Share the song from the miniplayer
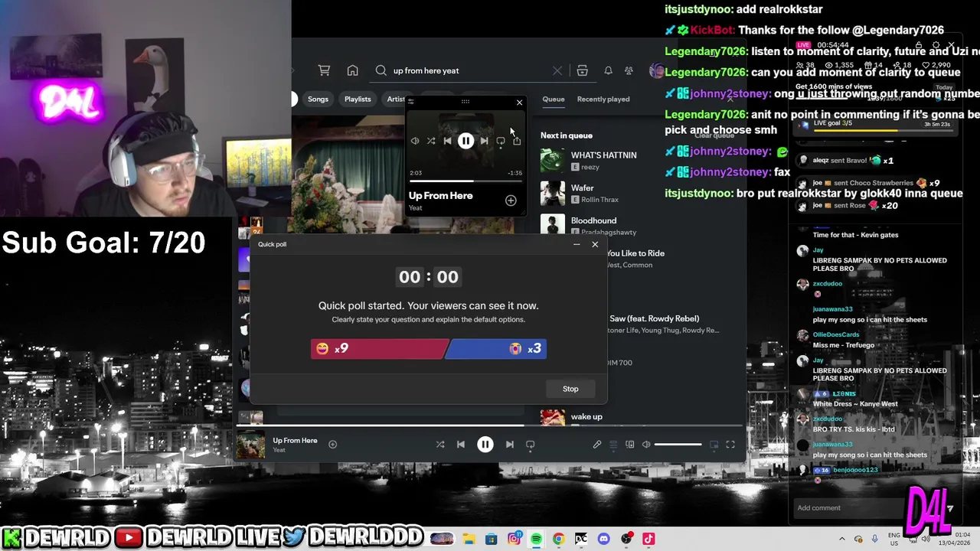980x551 pixels. 517,141
